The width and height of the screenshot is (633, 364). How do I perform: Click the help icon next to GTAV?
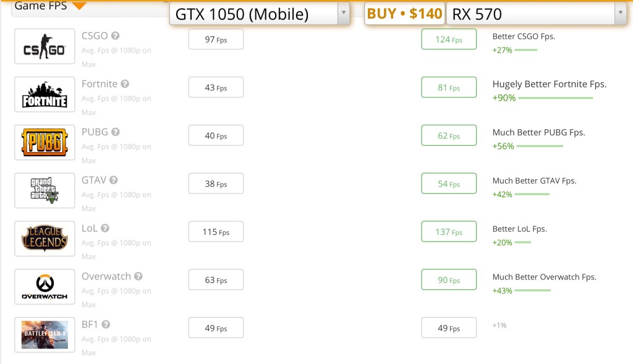(x=114, y=180)
